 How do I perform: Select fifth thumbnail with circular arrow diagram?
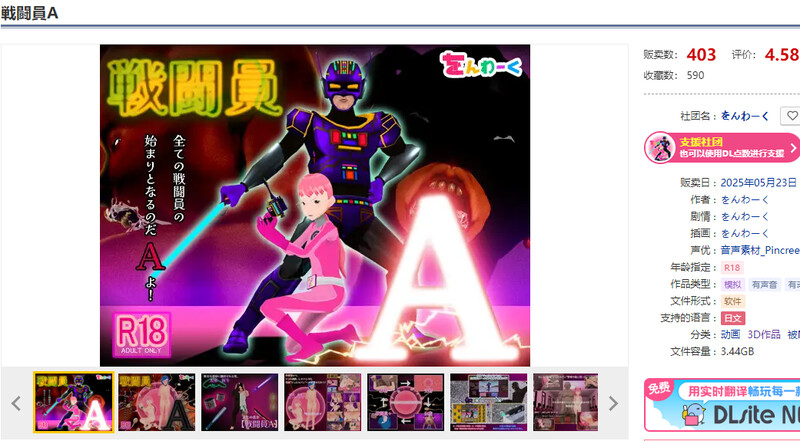pyautogui.click(x=406, y=402)
